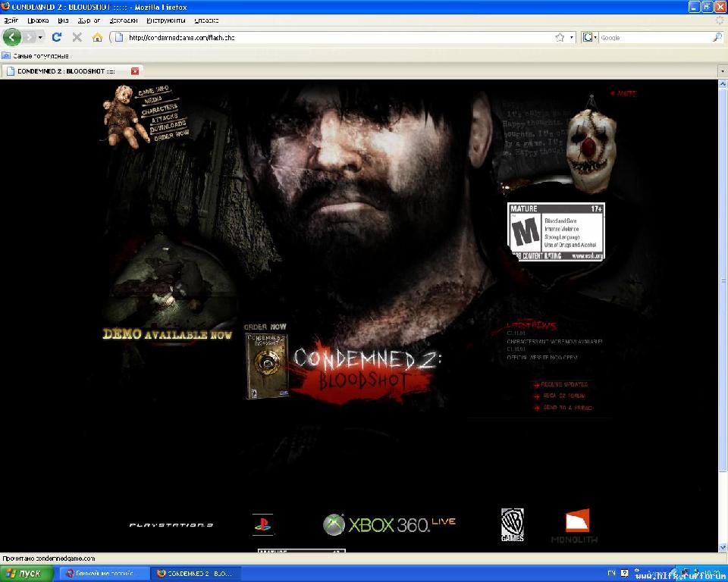Click the red plus beside Receive Updates

point(537,385)
